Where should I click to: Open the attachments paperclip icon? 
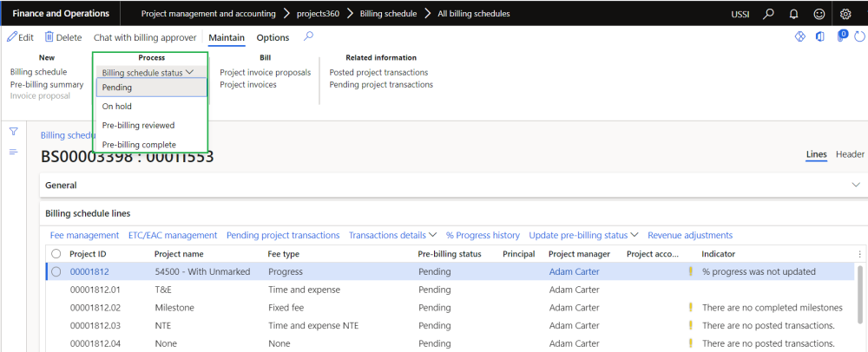pos(841,37)
